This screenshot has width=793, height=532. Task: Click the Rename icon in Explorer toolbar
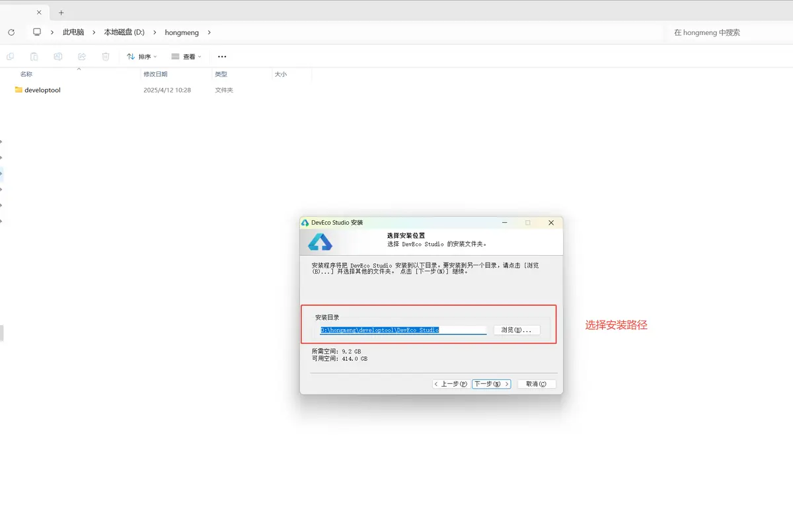click(x=58, y=57)
